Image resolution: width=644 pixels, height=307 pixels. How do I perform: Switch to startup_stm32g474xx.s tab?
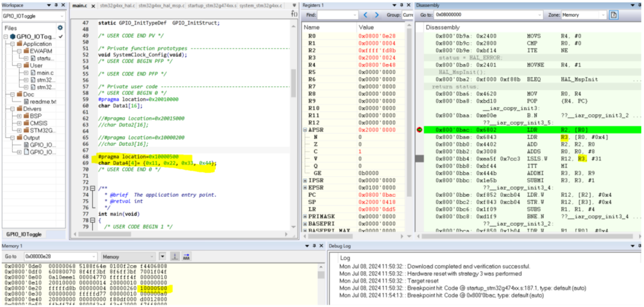tap(212, 6)
